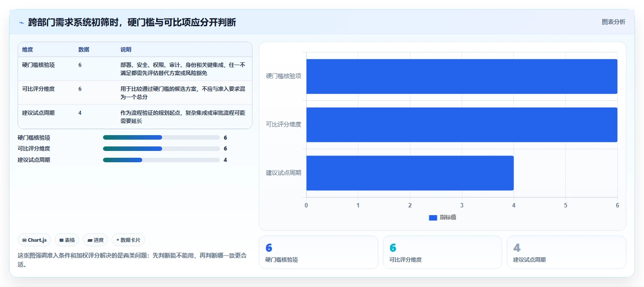Click x-axis tick label 3
The height and width of the screenshot is (287, 644).
(462, 205)
